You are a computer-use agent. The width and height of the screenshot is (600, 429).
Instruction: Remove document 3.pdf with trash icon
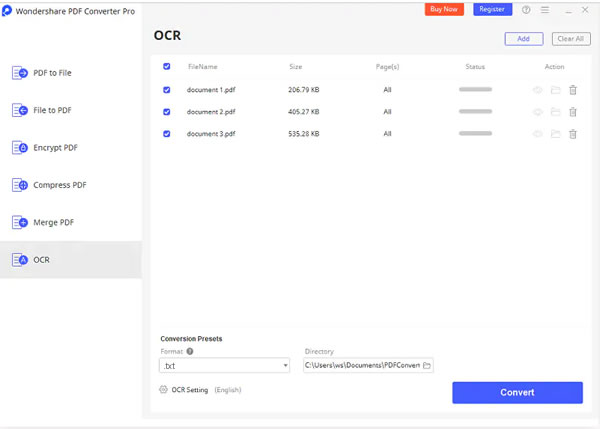click(573, 134)
